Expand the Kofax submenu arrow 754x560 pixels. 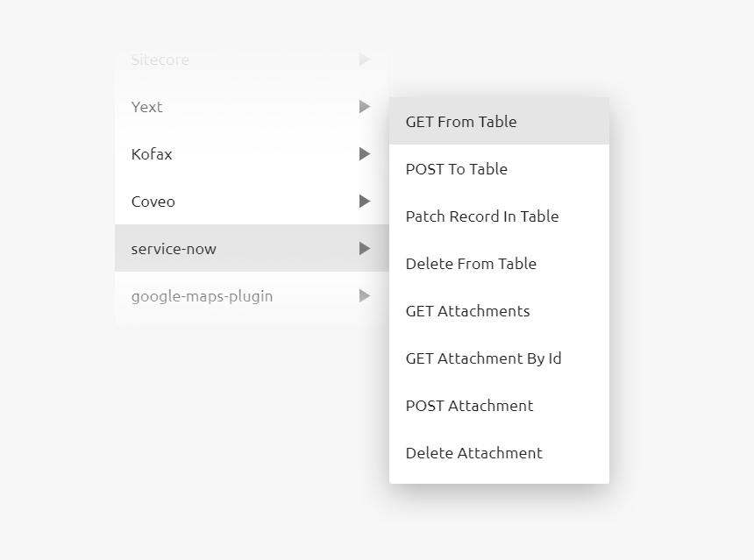(365, 154)
